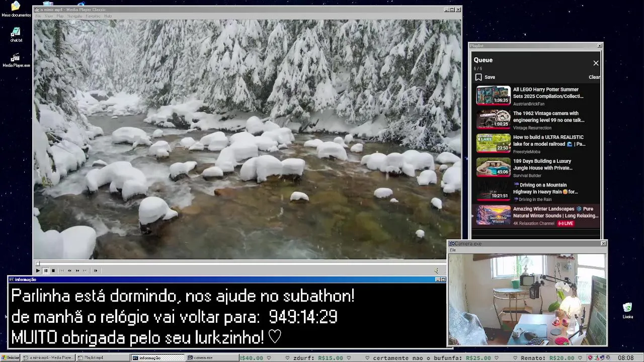Click the winter river video frame
644x362 pixels.
click(x=247, y=139)
